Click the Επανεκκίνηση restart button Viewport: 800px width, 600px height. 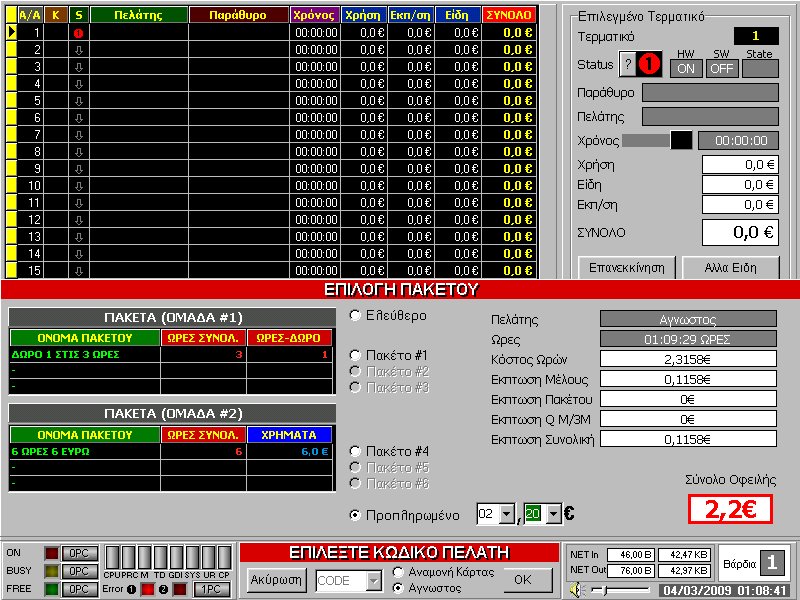[x=624, y=268]
